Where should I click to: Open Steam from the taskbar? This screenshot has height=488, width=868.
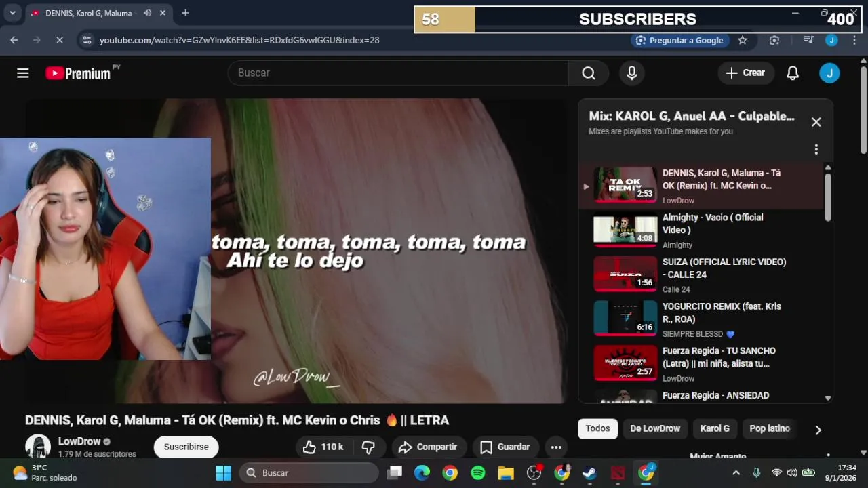pyautogui.click(x=589, y=472)
